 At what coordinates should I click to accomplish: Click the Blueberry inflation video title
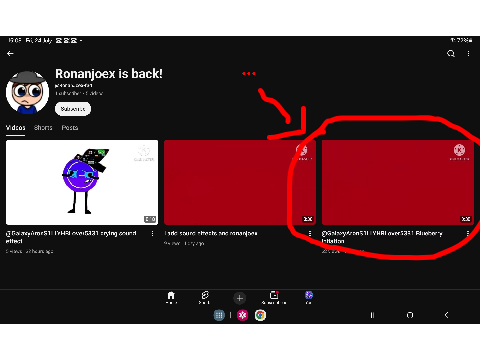tap(382, 237)
